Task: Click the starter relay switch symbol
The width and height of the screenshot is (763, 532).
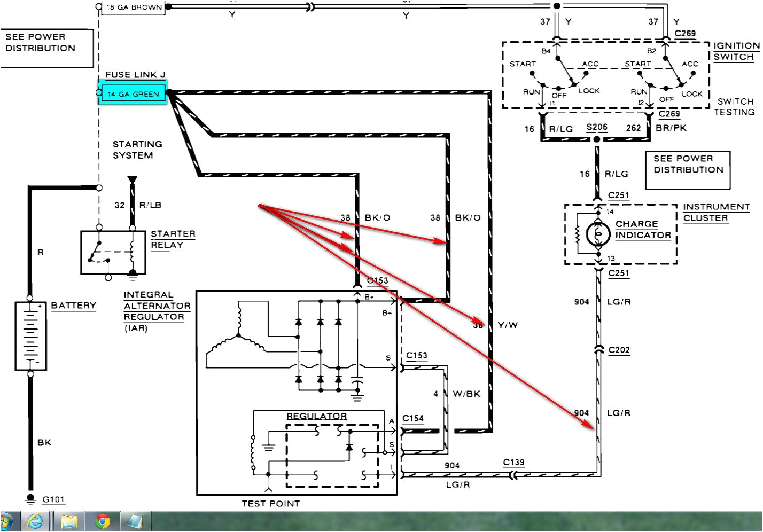Action: click(113, 253)
